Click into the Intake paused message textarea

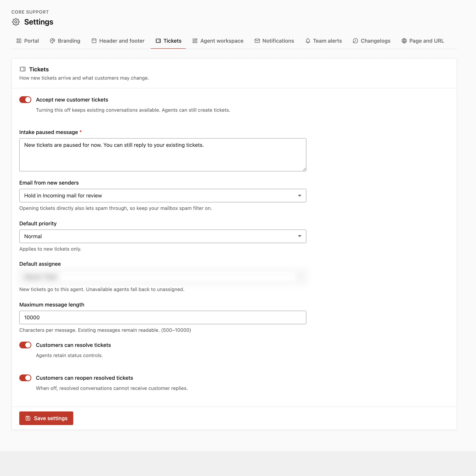pyautogui.click(x=163, y=155)
